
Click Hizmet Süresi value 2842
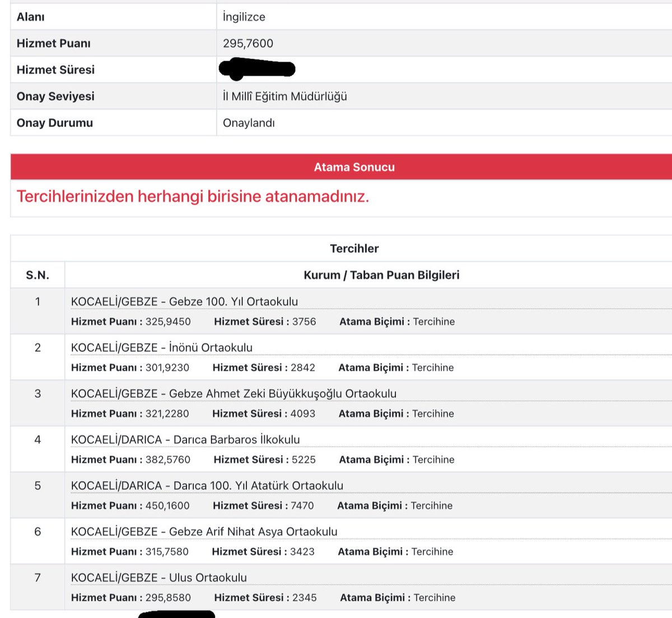(303, 368)
